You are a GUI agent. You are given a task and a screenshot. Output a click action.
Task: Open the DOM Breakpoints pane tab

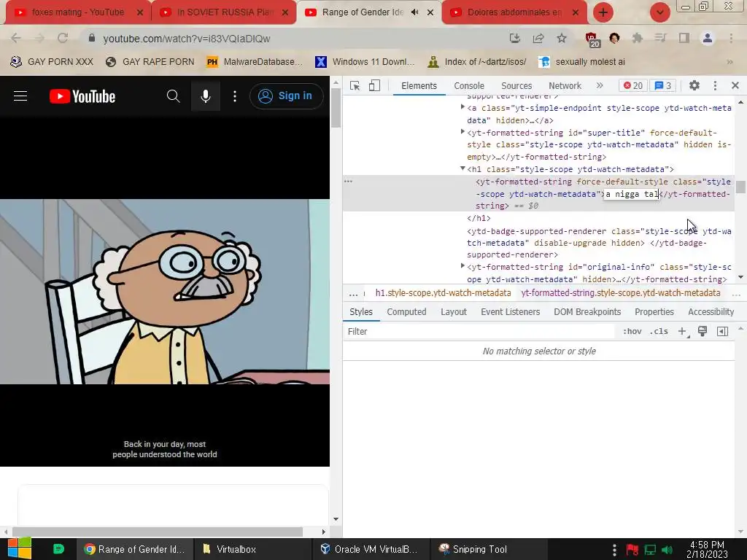[x=587, y=312]
